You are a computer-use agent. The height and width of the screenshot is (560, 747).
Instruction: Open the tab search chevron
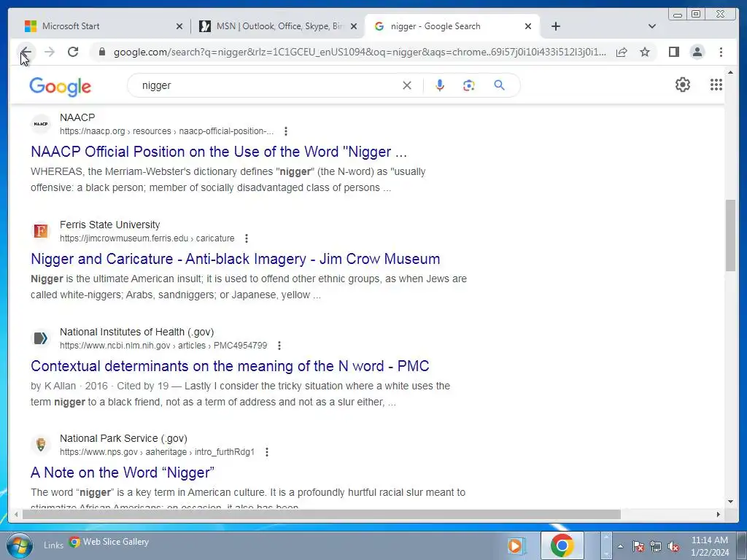(651, 26)
